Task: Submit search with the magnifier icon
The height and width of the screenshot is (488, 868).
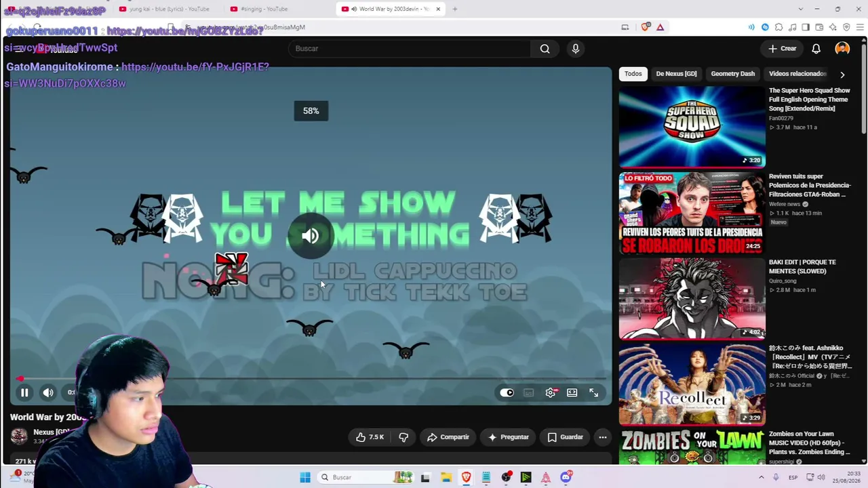Action: 545,49
